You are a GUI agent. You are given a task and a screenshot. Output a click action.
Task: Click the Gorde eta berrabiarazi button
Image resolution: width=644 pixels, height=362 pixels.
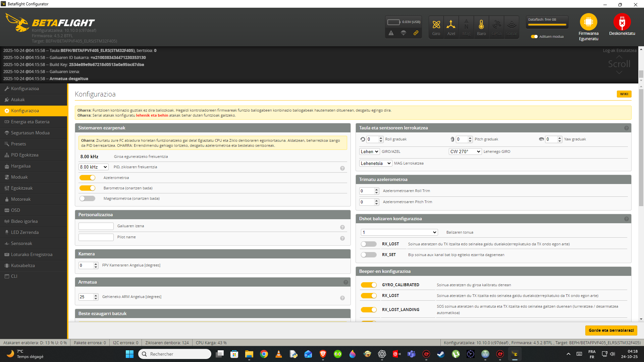(x=611, y=330)
